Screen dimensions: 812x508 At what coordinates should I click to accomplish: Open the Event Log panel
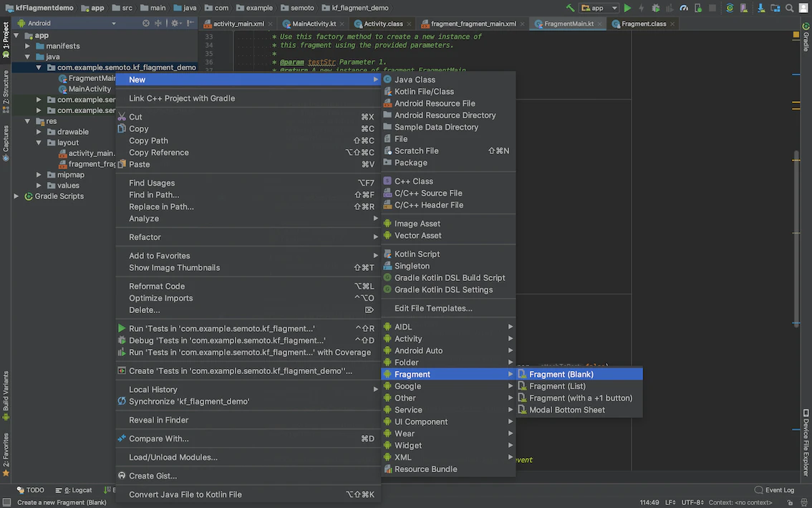tap(774, 490)
